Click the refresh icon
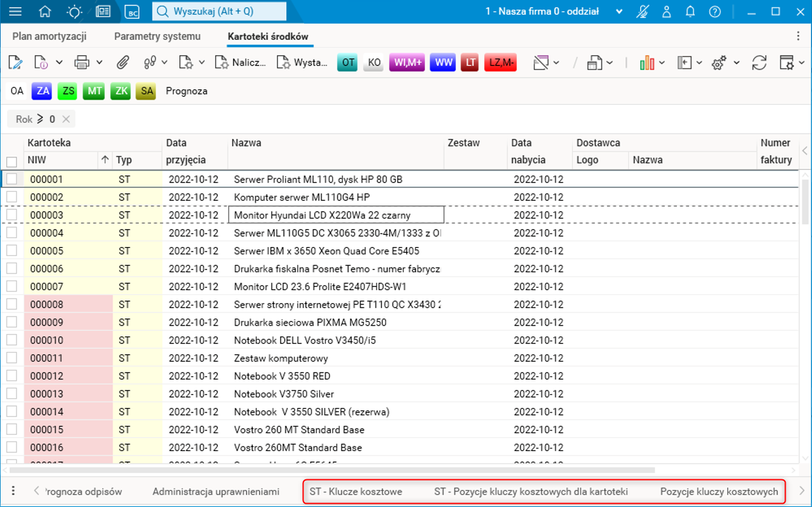The image size is (812, 507). point(759,62)
